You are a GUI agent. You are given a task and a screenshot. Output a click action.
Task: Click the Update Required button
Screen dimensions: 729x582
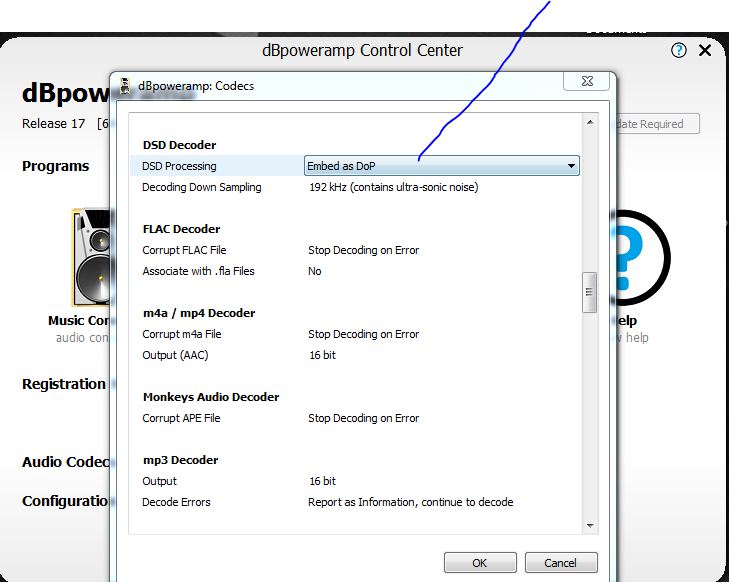(652, 124)
